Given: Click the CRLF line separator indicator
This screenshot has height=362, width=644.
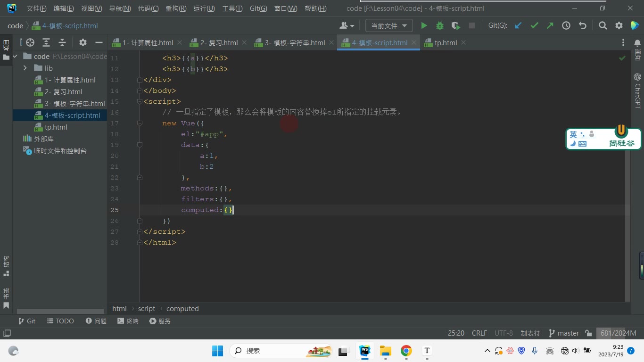Looking at the screenshot, I should coord(479,333).
